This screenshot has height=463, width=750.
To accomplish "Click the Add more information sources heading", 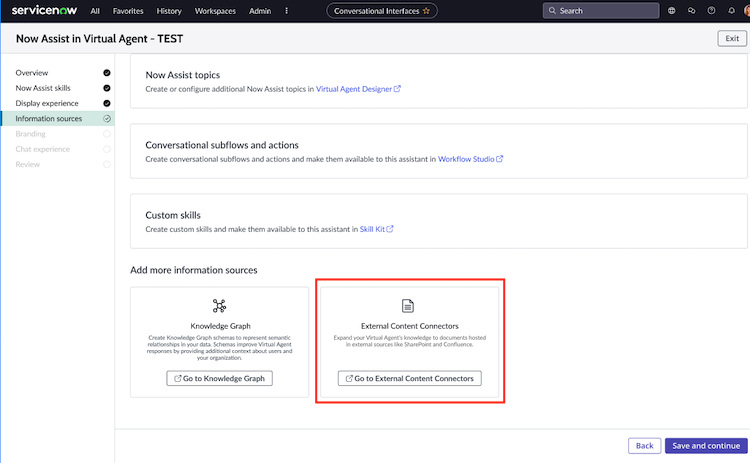I will pyautogui.click(x=194, y=270).
